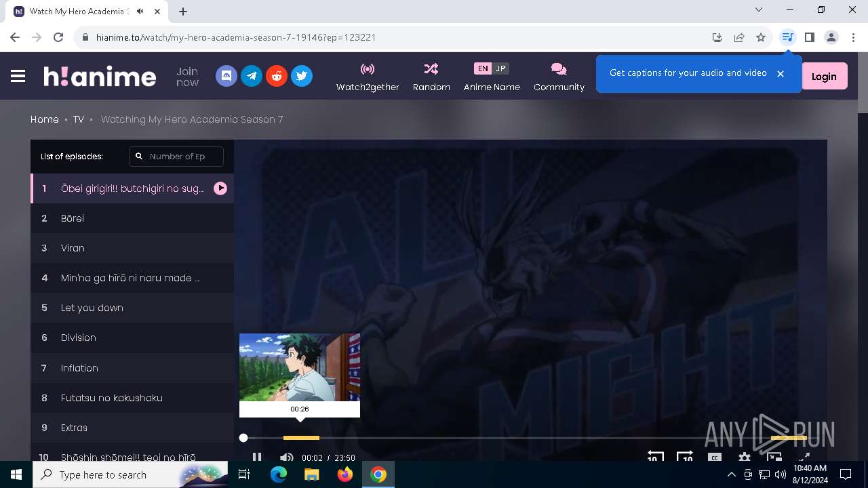Focus the Number of Ep search field
Viewport: 868px width, 488px height.
coord(176,156)
